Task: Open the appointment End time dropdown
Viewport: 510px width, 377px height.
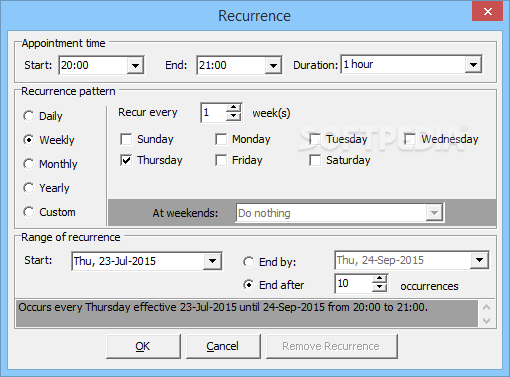Action: (273, 65)
